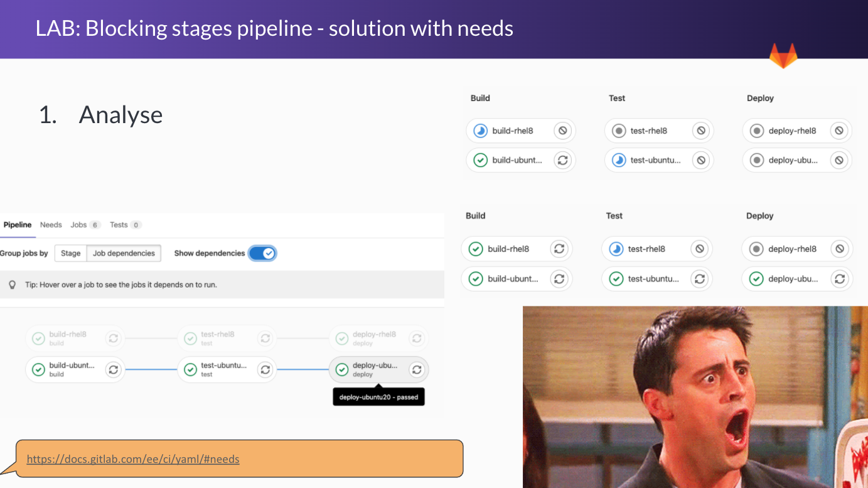Screen dimensions: 868x488
Task: Click the deploy-ubuntu20 passed tooltip
Action: point(378,396)
